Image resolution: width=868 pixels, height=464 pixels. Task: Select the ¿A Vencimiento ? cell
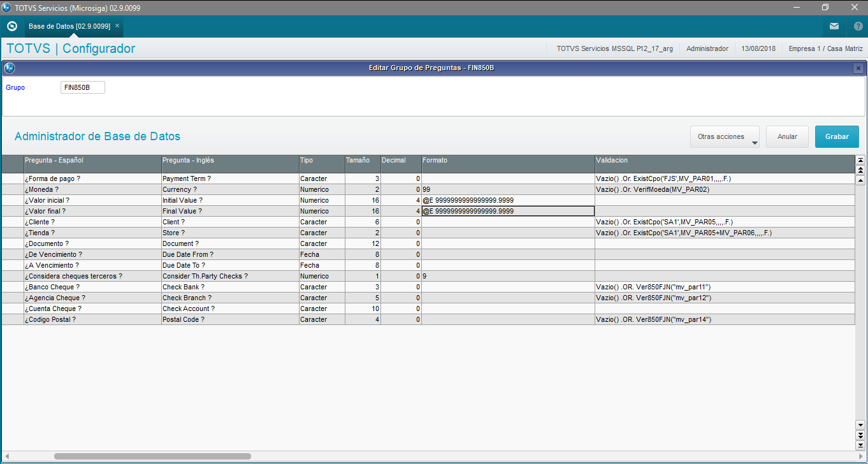[92, 266]
